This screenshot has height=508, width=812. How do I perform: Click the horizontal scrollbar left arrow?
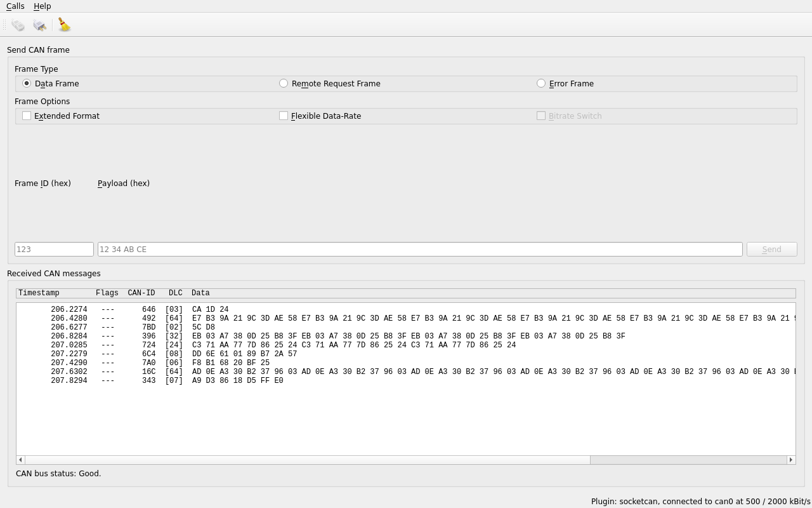point(20,460)
